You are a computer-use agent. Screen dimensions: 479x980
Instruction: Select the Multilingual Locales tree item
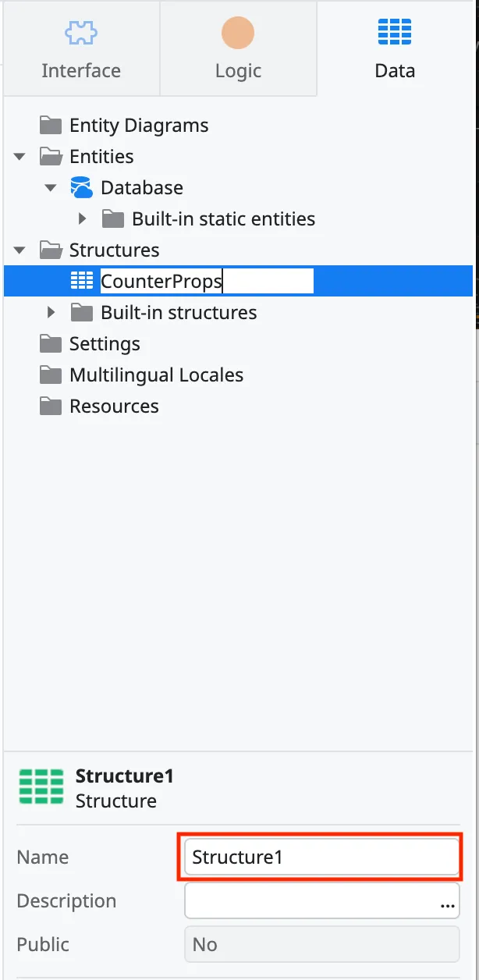pos(156,375)
